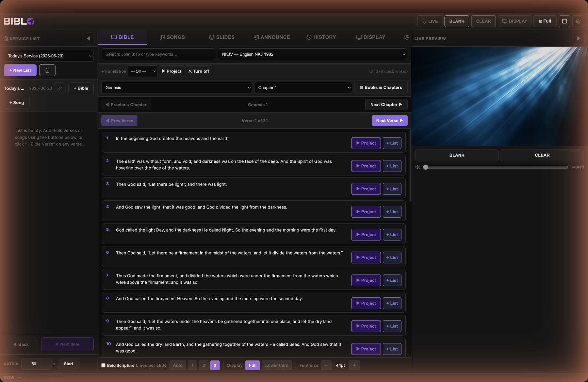Go to Next Chapter
The width and height of the screenshot is (588, 382).
pos(386,105)
